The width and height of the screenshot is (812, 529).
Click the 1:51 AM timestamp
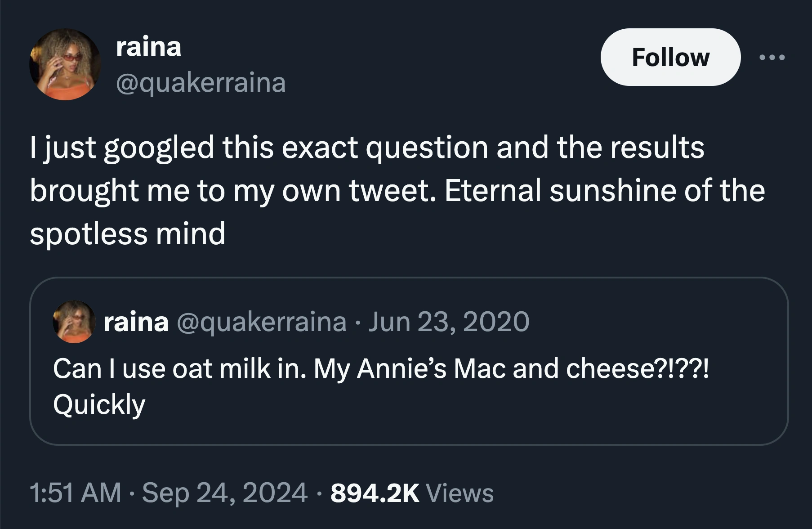click(76, 493)
